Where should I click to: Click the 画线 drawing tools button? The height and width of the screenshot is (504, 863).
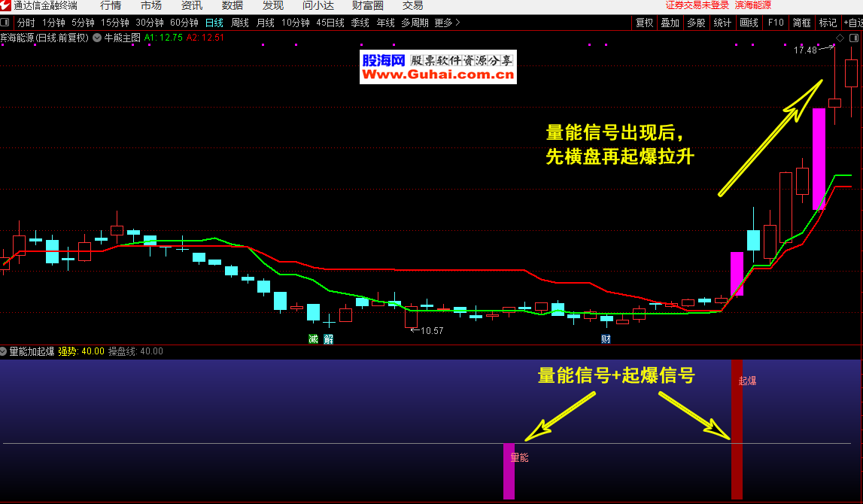click(x=749, y=23)
